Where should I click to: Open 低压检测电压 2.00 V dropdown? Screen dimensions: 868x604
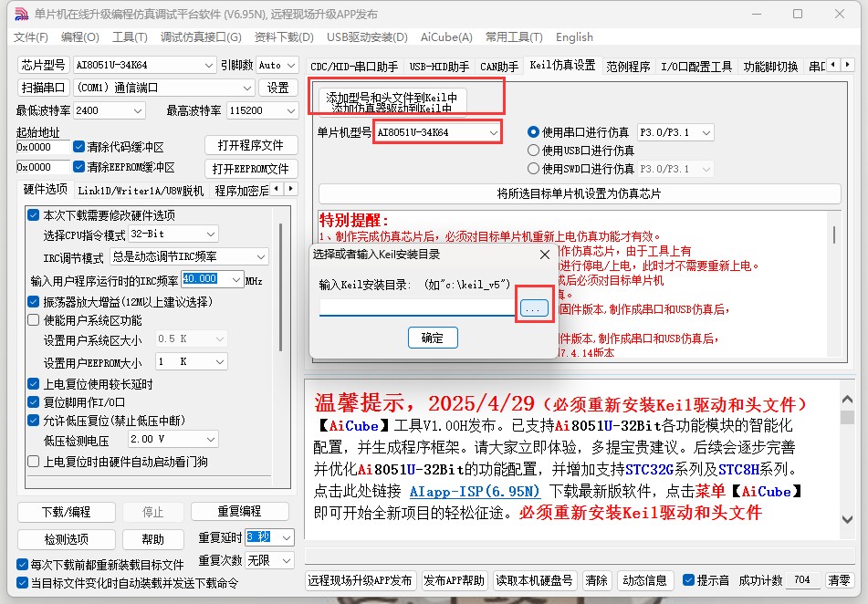click(x=173, y=440)
